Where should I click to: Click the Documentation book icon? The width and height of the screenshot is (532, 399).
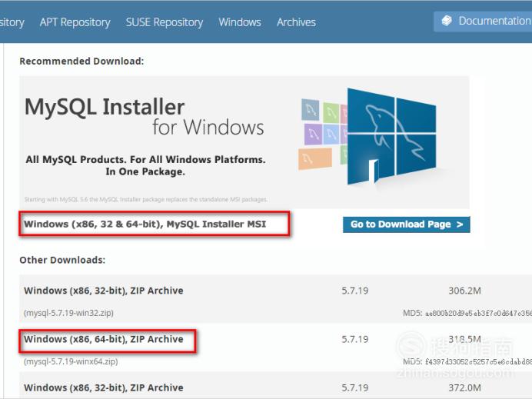point(447,21)
